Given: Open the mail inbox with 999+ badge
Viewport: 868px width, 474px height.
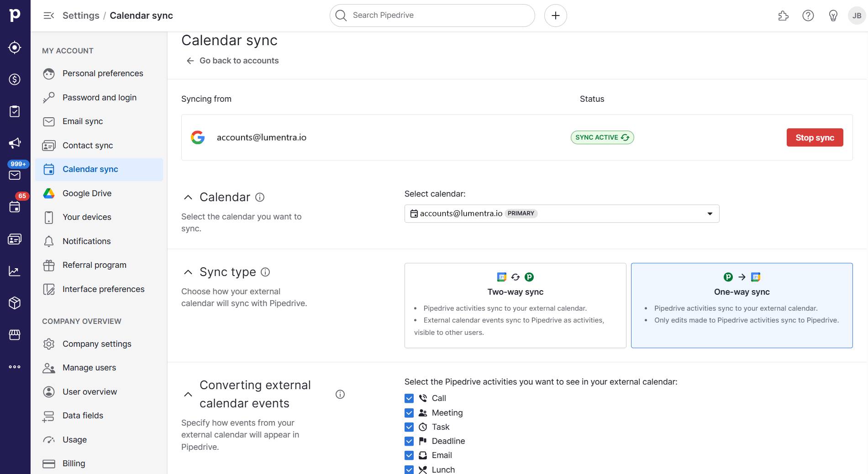Looking at the screenshot, I should tap(15, 175).
